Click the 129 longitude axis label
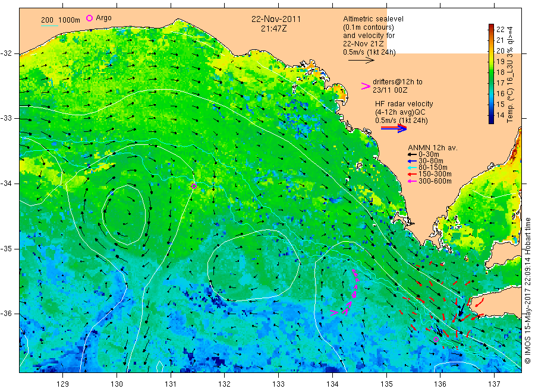The width and height of the screenshot is (535, 392). coord(63,384)
